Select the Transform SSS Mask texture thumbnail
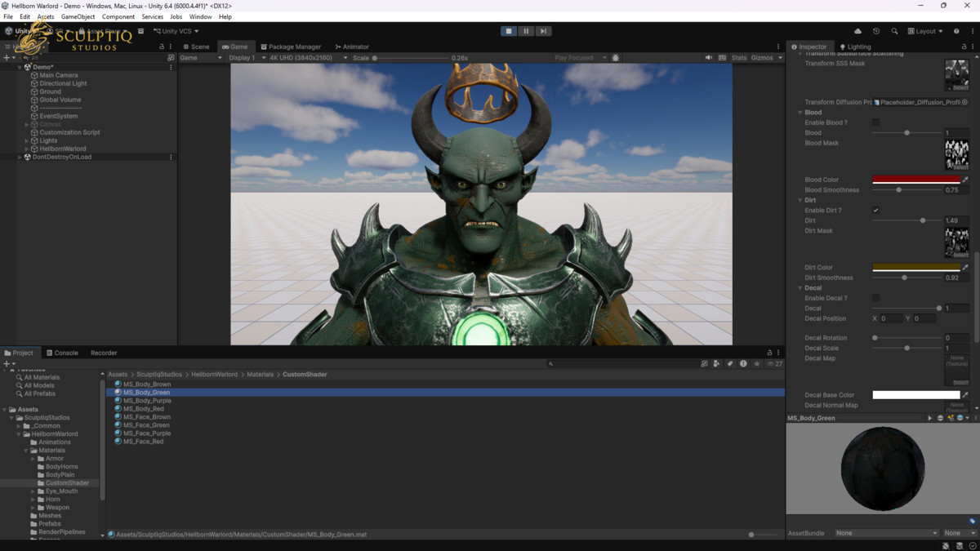980x551 pixels. pos(956,75)
